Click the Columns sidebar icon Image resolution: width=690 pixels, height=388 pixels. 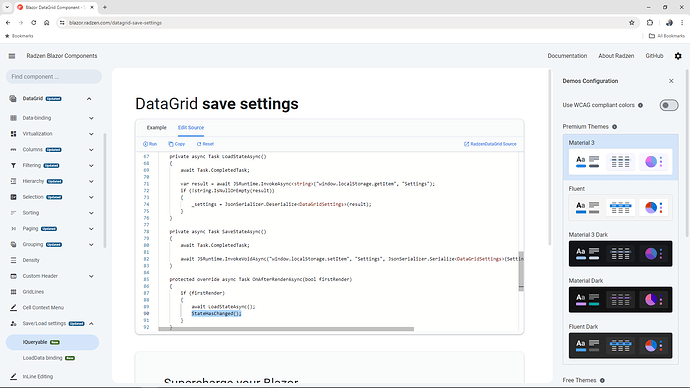tap(13, 150)
